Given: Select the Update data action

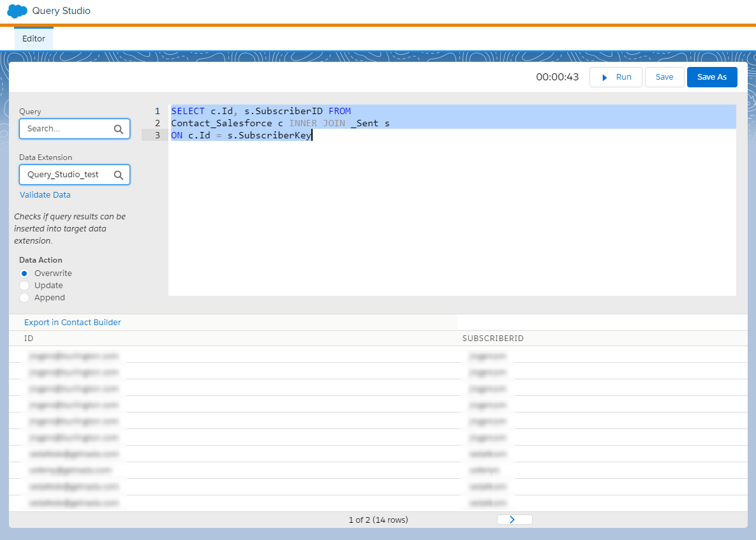Looking at the screenshot, I should click(25, 286).
